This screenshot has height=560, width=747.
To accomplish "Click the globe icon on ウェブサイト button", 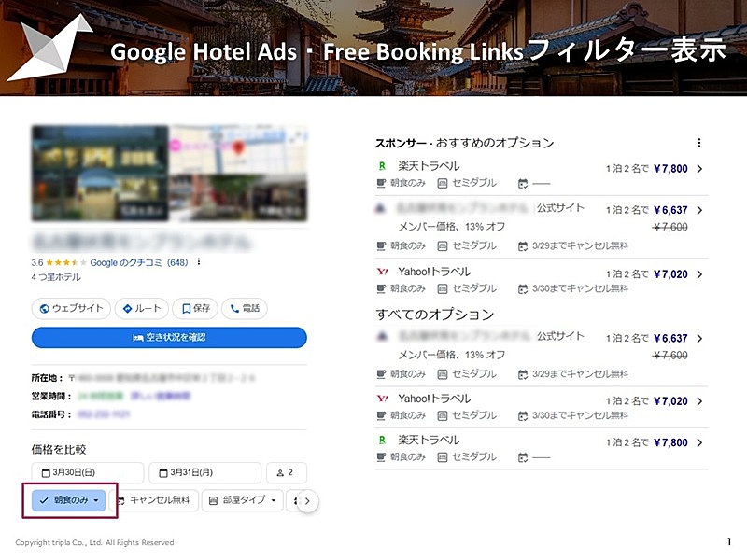I will point(44,309).
